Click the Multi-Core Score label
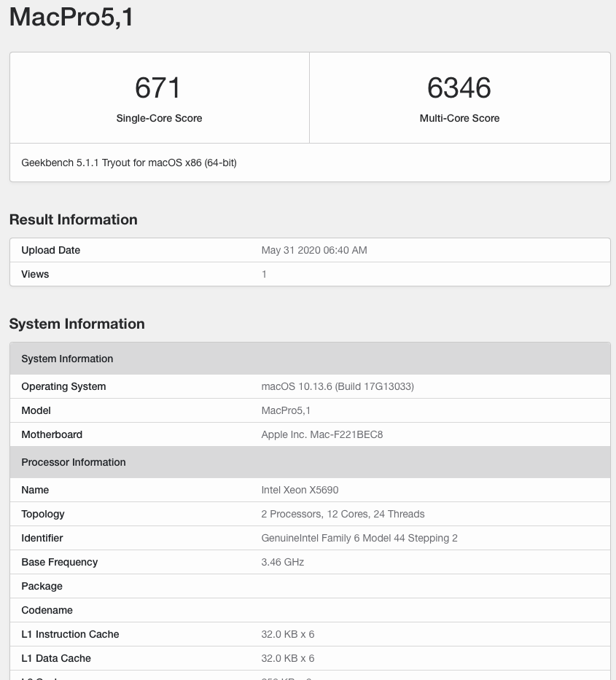This screenshot has width=616, height=680. 459,118
